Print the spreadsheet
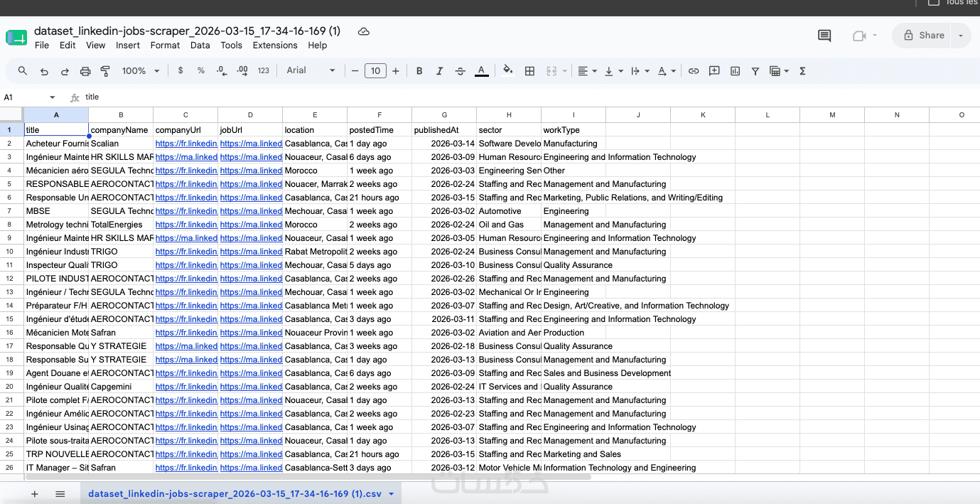 point(85,71)
